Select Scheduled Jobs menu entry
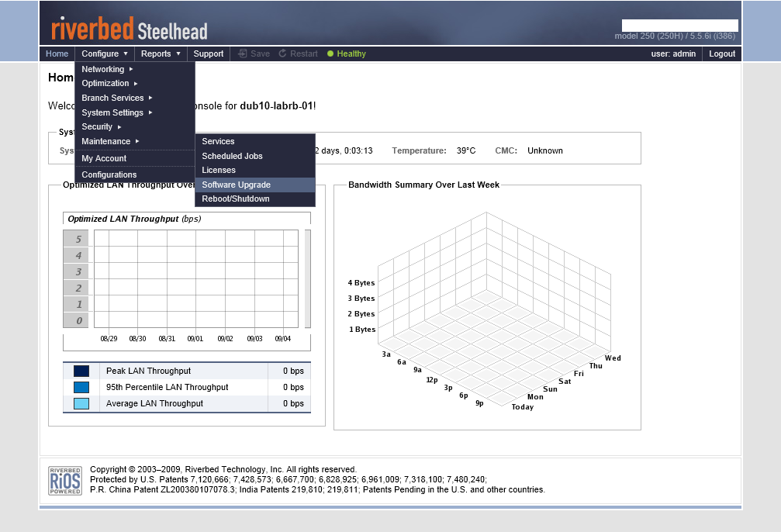This screenshot has height=532, width=781. pos(255,156)
